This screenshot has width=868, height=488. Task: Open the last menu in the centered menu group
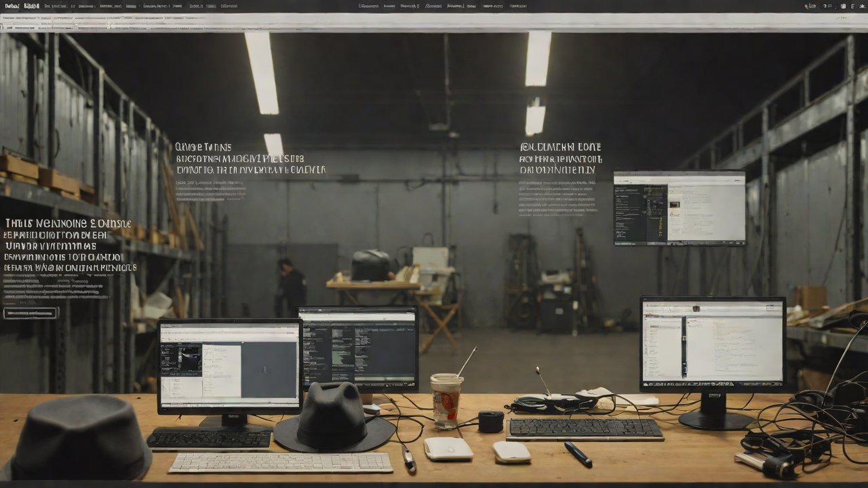517,6
